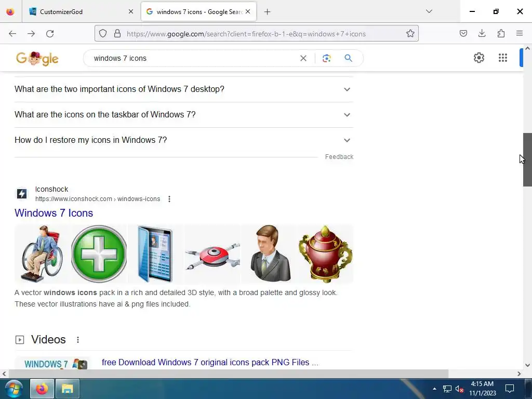Viewport: 532px width, 399px height.
Task: Click Feedback link
Action: tap(339, 157)
